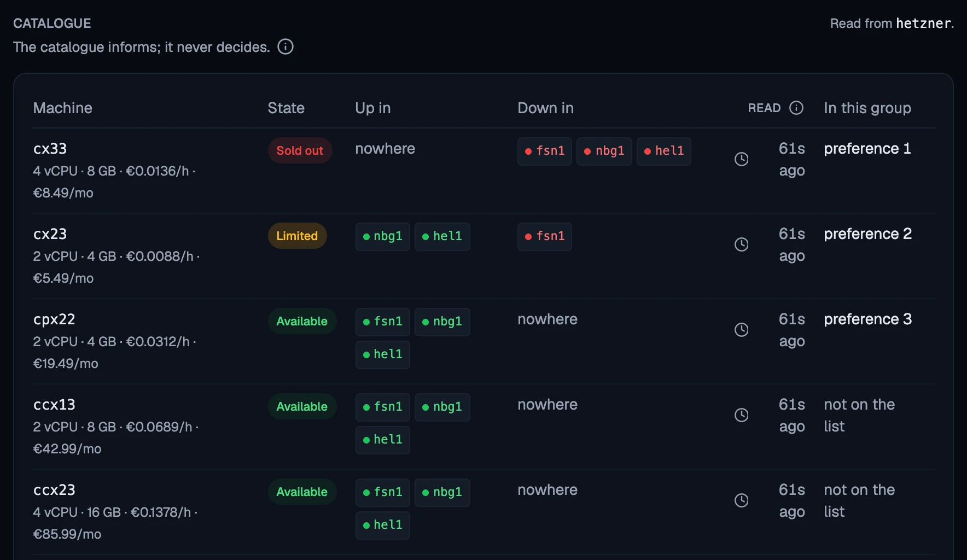Select green fsn1 chip in ccx13 row
Viewport: 967px width, 560px height.
tap(383, 407)
